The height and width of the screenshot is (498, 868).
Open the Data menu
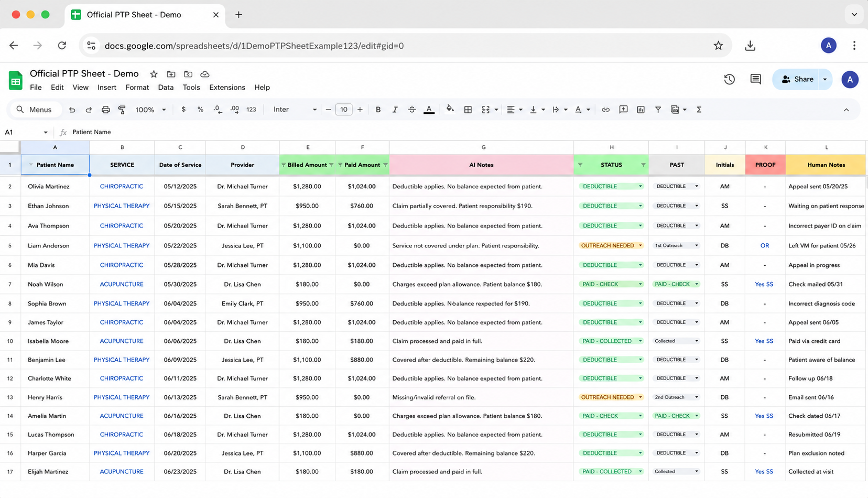pyautogui.click(x=166, y=88)
